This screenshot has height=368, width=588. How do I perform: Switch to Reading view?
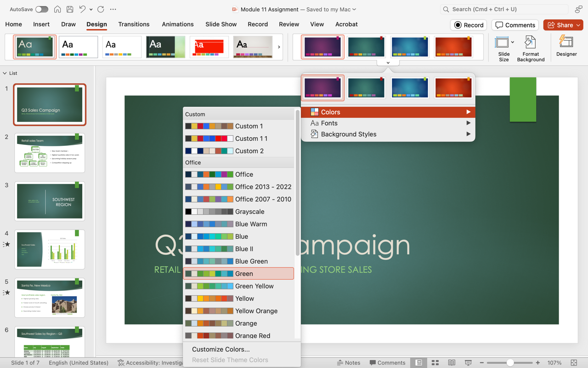(452, 362)
